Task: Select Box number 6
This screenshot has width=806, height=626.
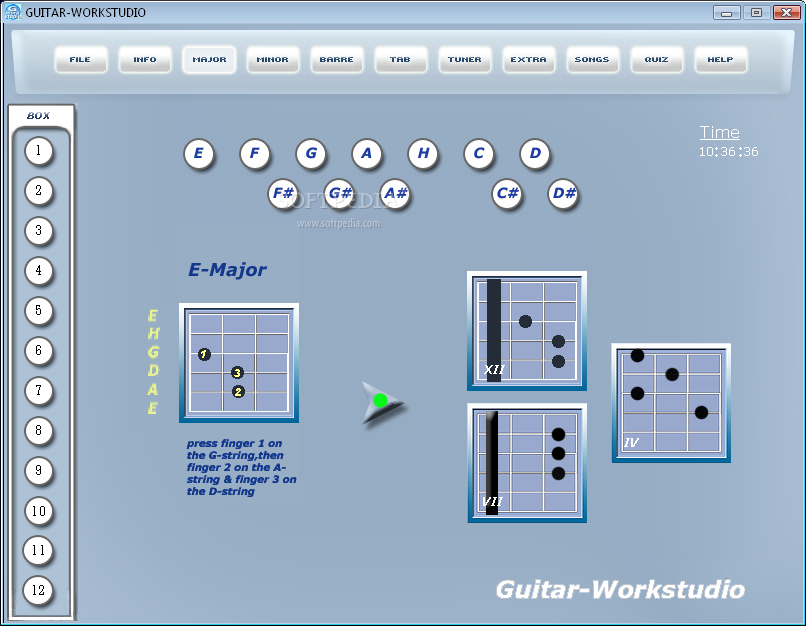Action: pyautogui.click(x=39, y=351)
